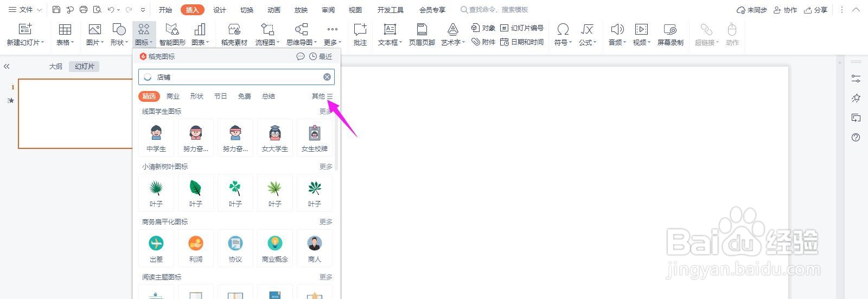Collapse the slide panel chevrons
The width and height of the screenshot is (868, 299).
[x=7, y=67]
